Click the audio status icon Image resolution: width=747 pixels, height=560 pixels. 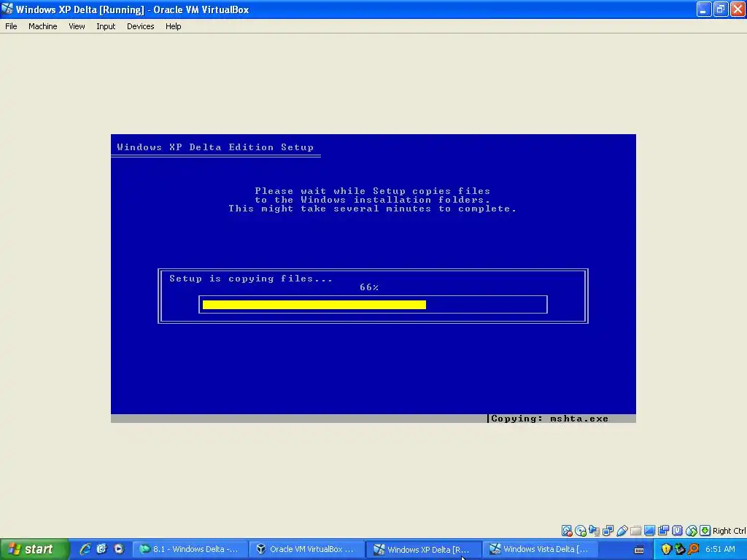point(594,531)
